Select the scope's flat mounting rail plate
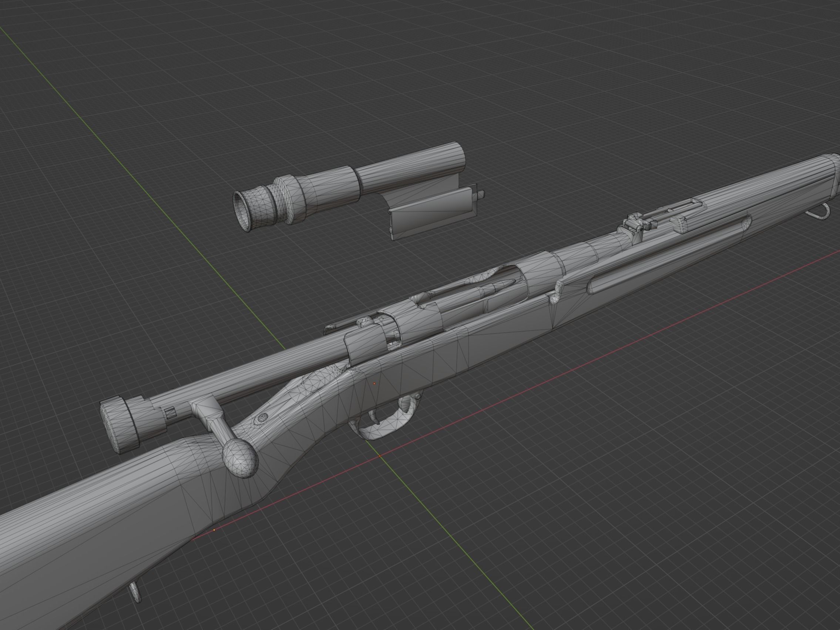The height and width of the screenshot is (630, 840). tap(433, 213)
